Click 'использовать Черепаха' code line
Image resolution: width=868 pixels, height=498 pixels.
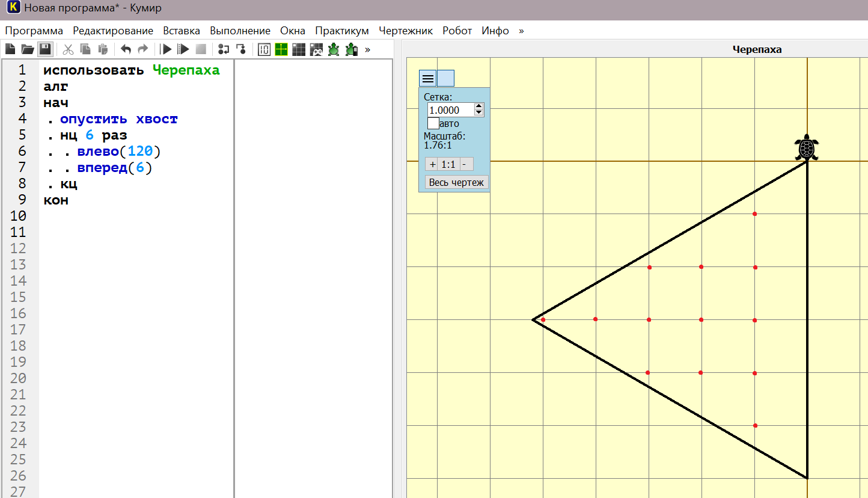coord(132,70)
